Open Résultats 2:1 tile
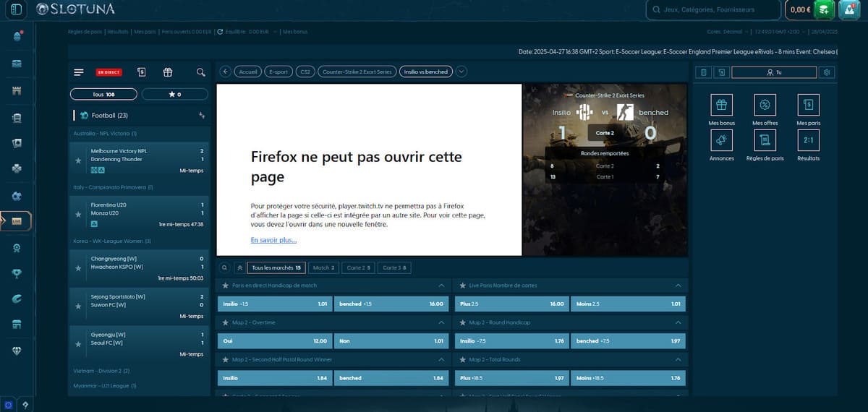868x412 pixels. (808, 140)
